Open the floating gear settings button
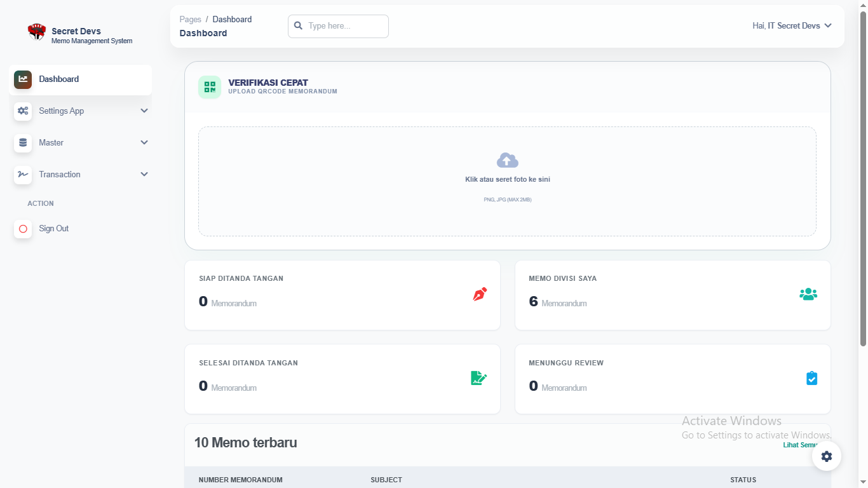868x488 pixels. [826, 456]
